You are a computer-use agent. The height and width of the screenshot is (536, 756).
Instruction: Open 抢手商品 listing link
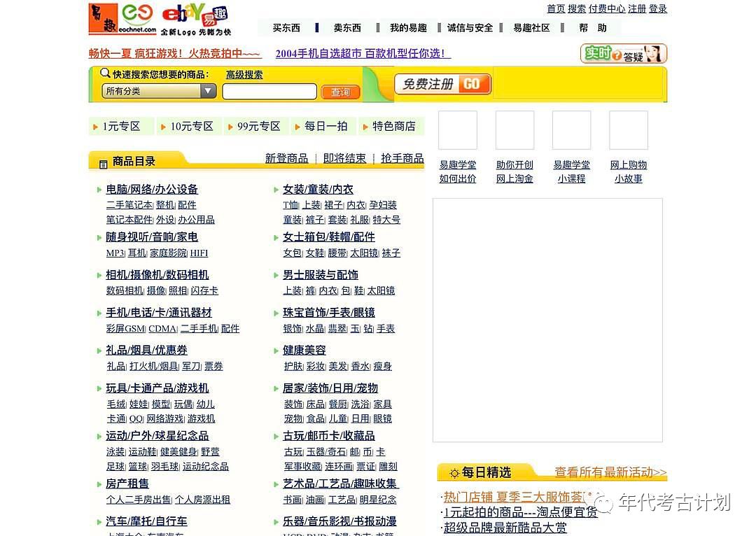402,158
